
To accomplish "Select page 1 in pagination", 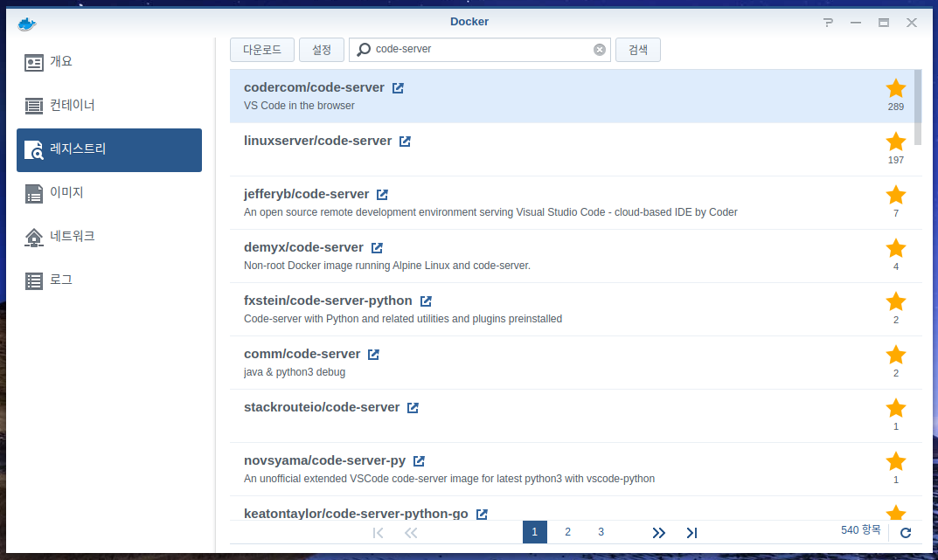I will (x=535, y=532).
